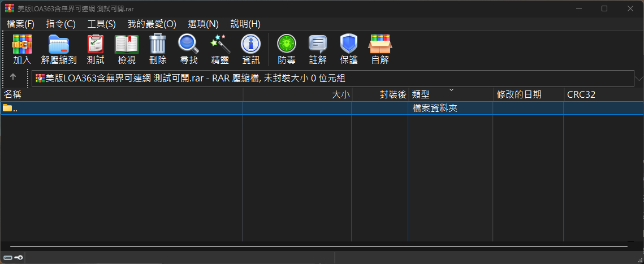This screenshot has height=264, width=644.
Task: Sort by CRC32 column header
Action: 604,94
